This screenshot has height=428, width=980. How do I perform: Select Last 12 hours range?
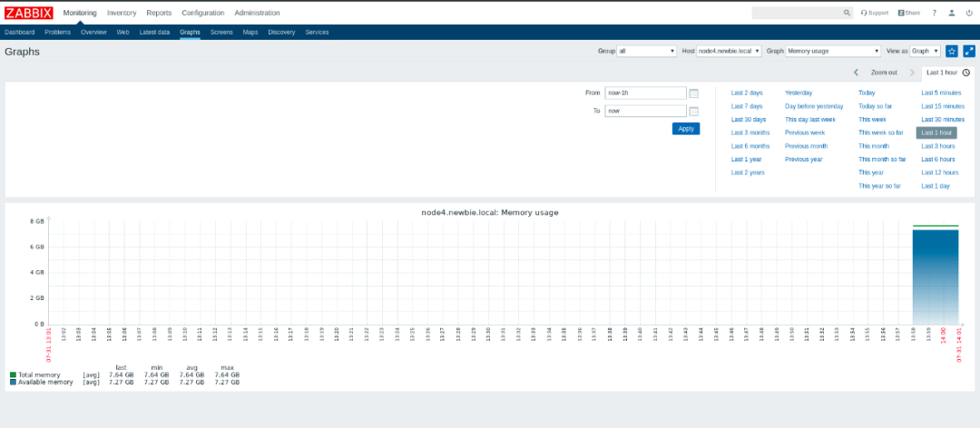point(940,172)
